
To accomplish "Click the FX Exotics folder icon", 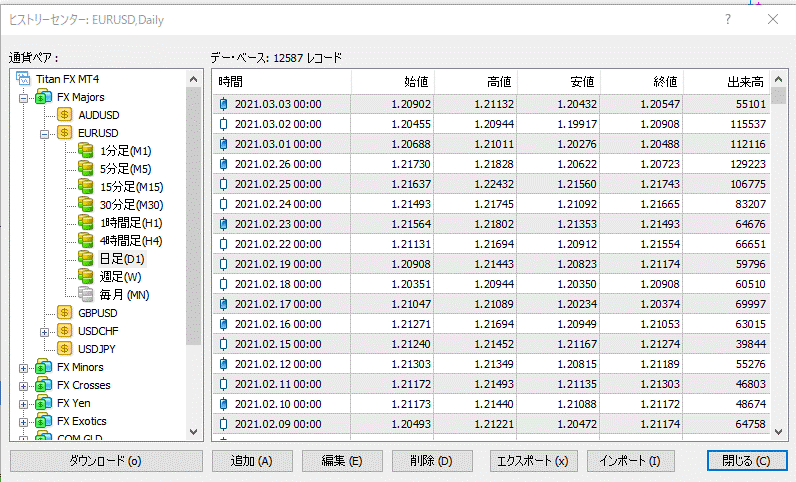I will click(x=44, y=421).
